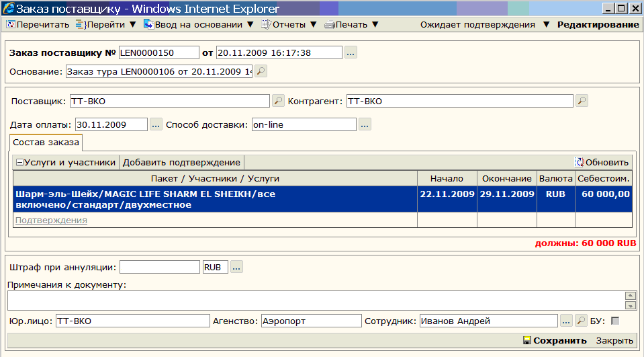Open the Перейти dropdown arrow
Image resolution: width=644 pixels, height=357 pixels.
(x=133, y=25)
